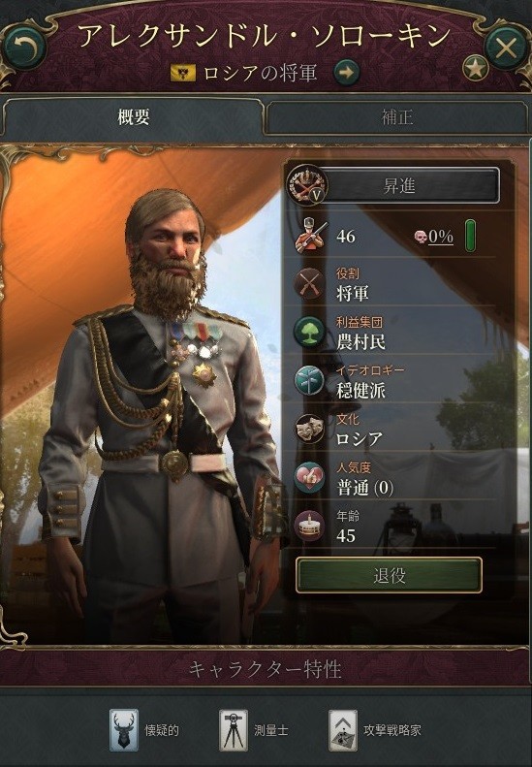532x767 pixels.
Task: Click the 攻撃戦略家 trait icon
Action: tap(342, 730)
